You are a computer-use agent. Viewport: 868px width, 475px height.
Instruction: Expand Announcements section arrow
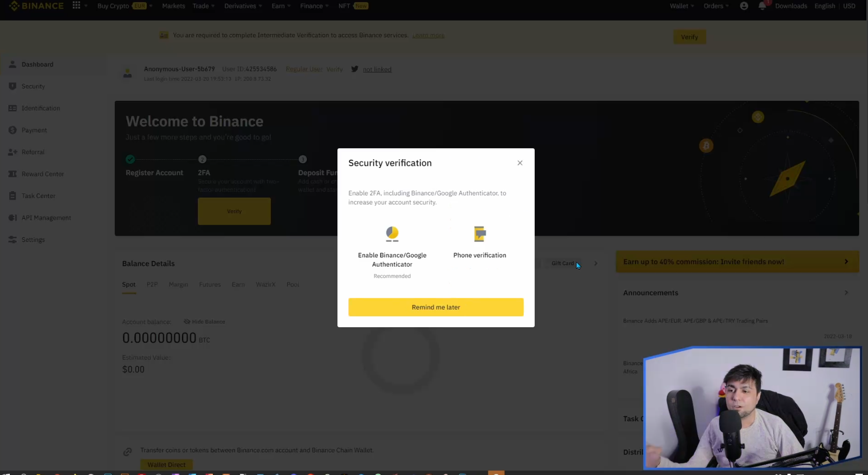tap(846, 293)
